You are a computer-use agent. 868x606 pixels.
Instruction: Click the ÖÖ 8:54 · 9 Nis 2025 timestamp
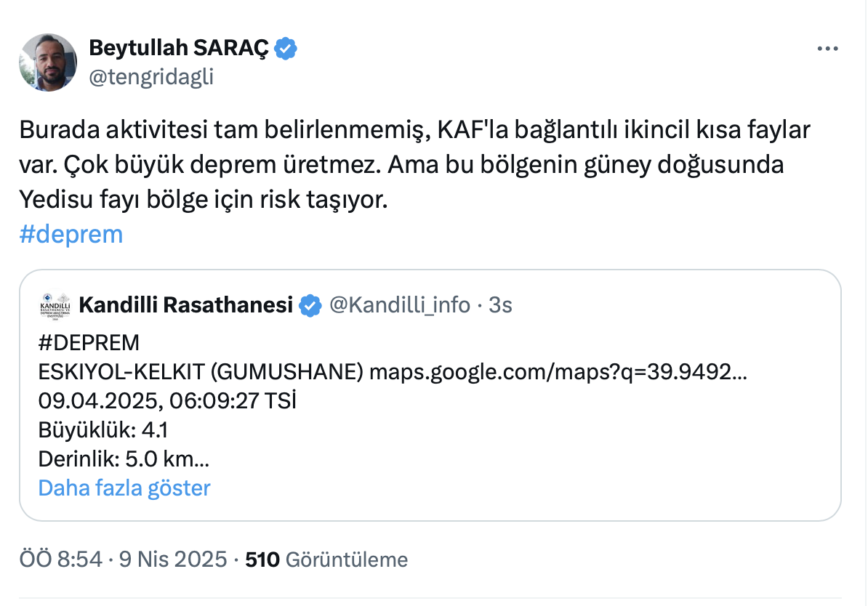pyautogui.click(x=124, y=559)
